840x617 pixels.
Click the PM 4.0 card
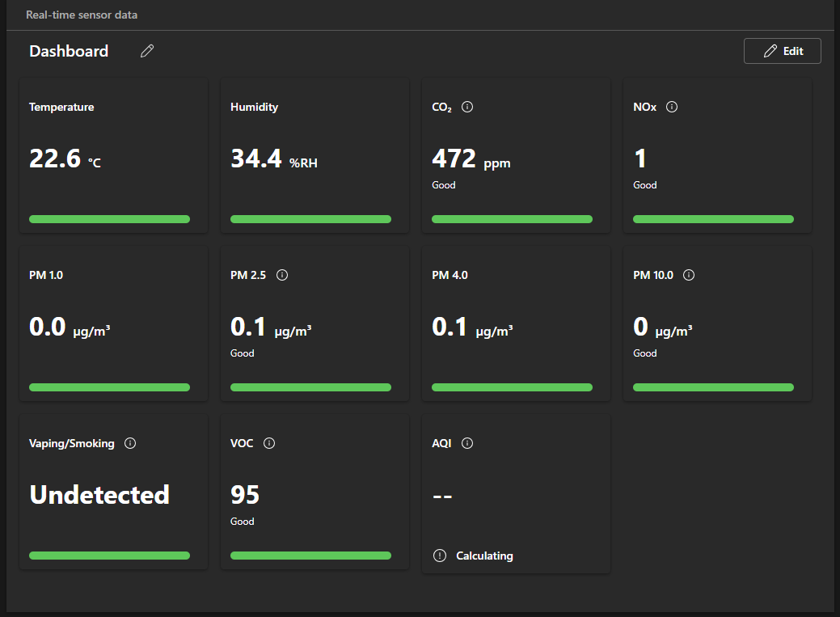click(516, 323)
